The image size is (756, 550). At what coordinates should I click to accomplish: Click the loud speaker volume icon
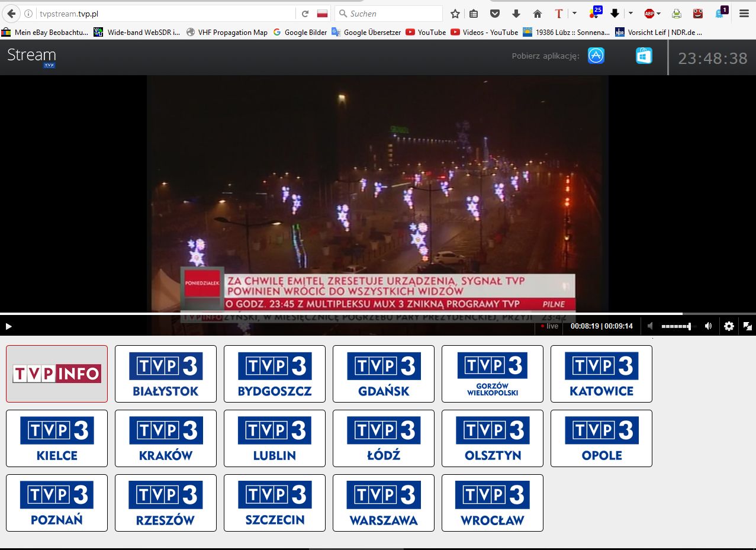[x=708, y=326]
